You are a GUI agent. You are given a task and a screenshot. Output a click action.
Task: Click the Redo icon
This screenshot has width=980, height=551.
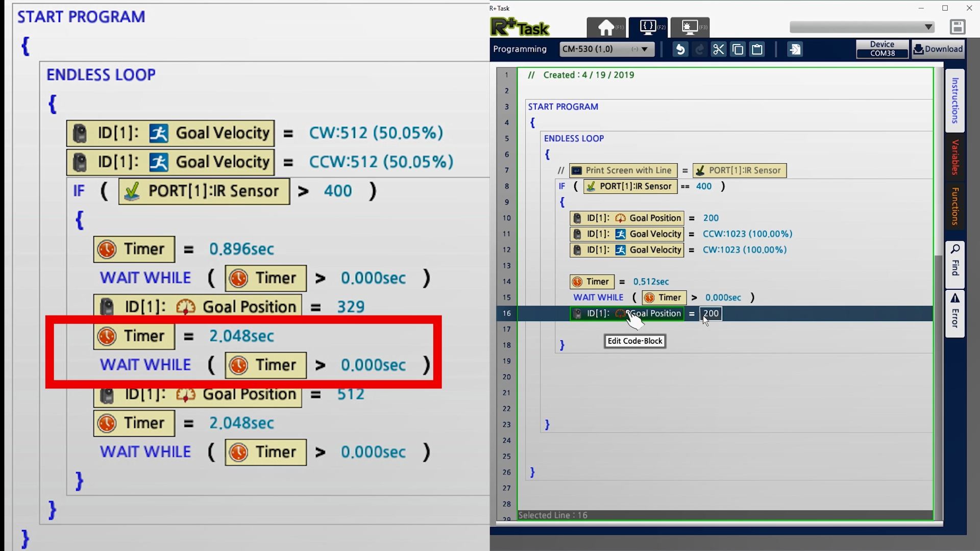699,49
